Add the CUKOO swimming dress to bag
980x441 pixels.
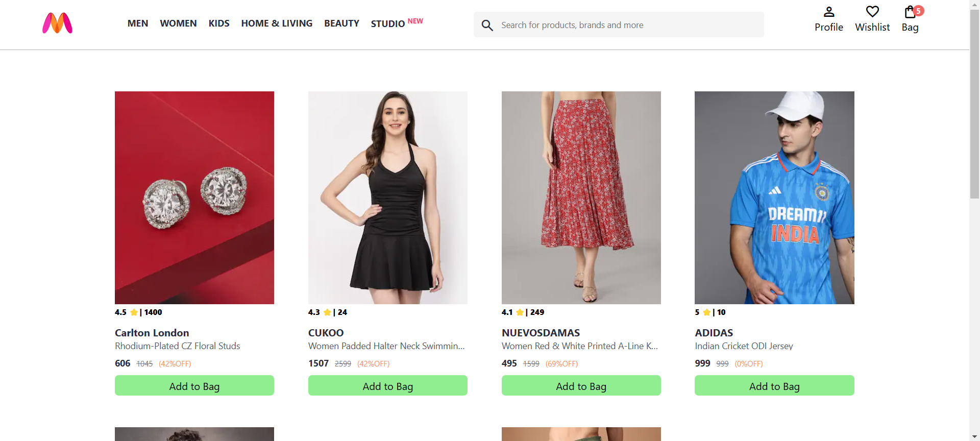[x=387, y=386]
